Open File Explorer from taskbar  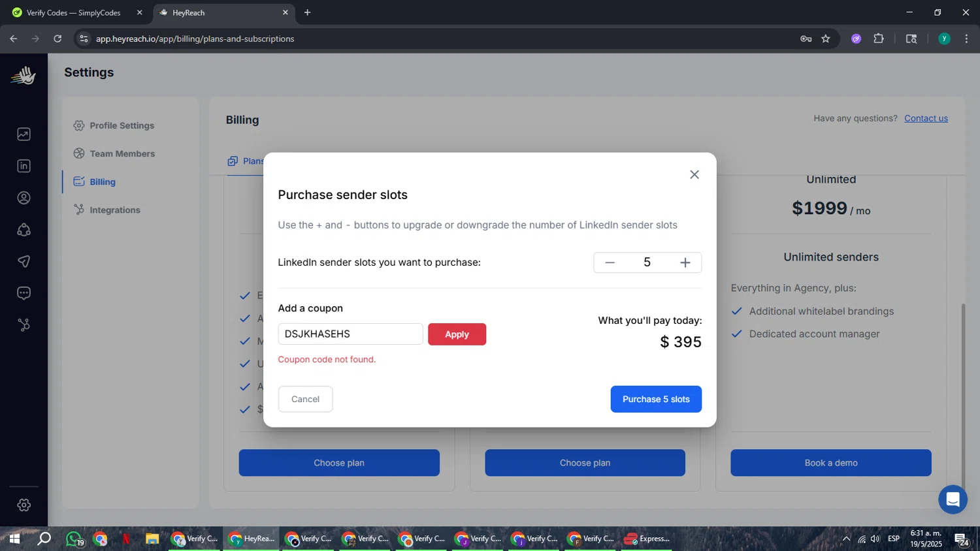(152, 539)
